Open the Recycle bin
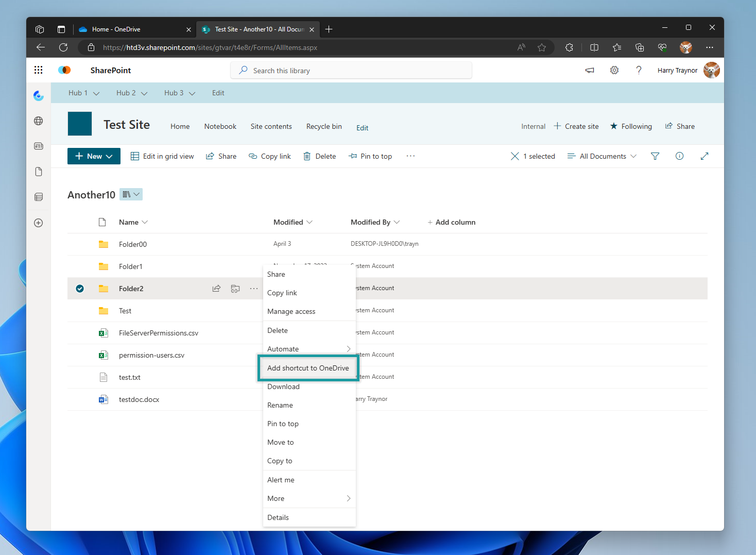 [x=324, y=126]
